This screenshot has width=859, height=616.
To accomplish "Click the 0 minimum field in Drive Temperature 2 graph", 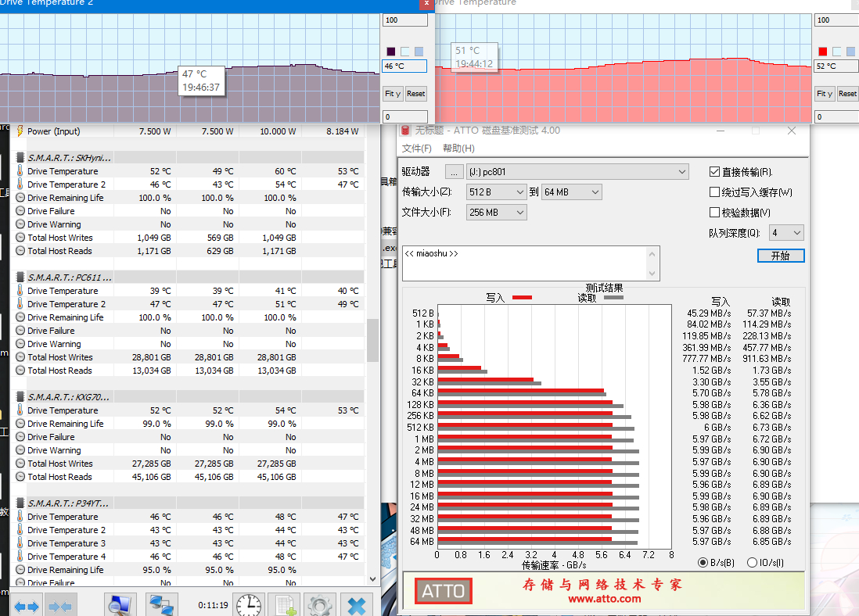I will 405,116.
